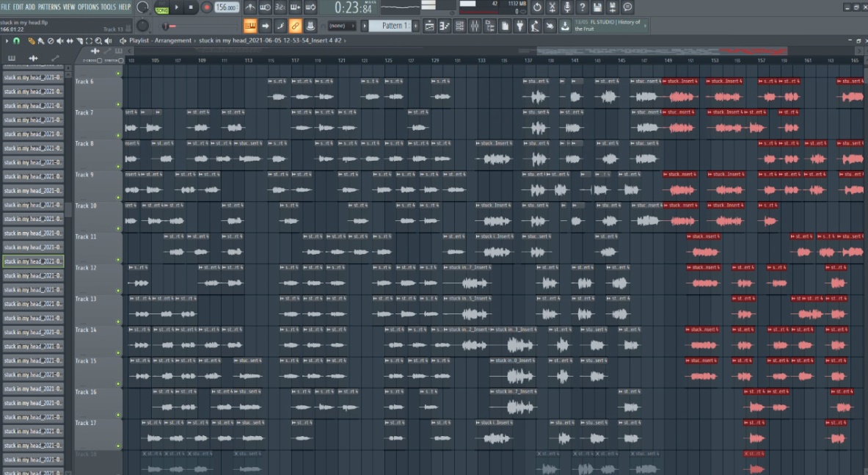Select the Mute tool in playlist toolbar

pos(59,40)
